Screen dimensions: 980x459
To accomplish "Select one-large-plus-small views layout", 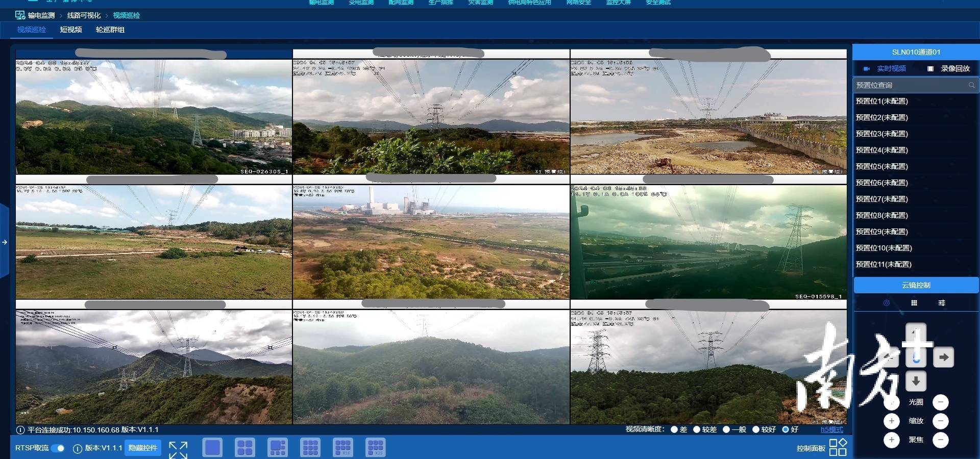I will [278, 448].
